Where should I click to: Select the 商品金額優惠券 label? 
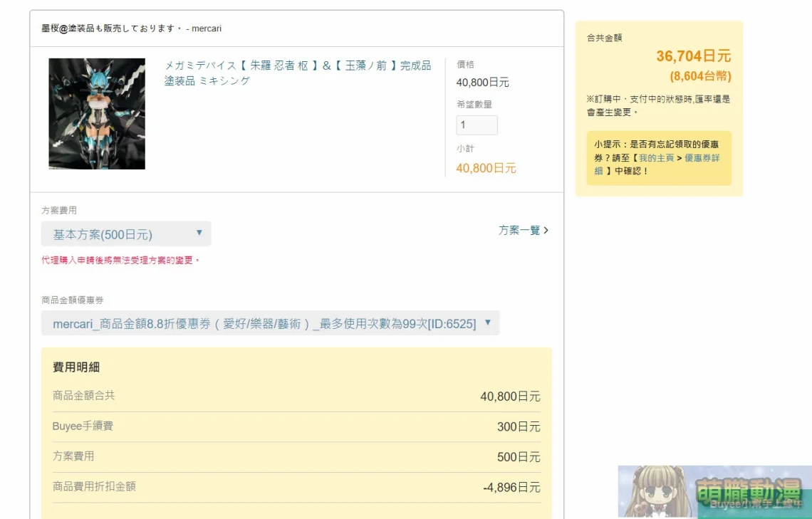(x=73, y=300)
